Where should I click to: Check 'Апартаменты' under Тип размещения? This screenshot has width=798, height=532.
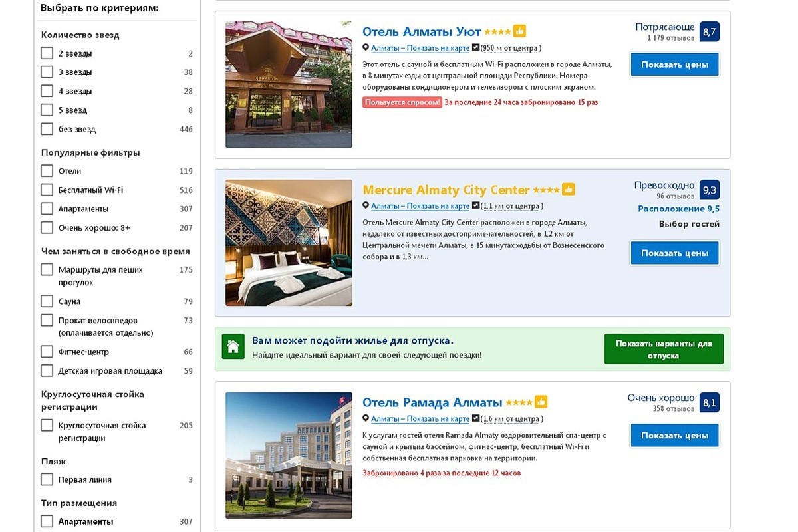[47, 521]
